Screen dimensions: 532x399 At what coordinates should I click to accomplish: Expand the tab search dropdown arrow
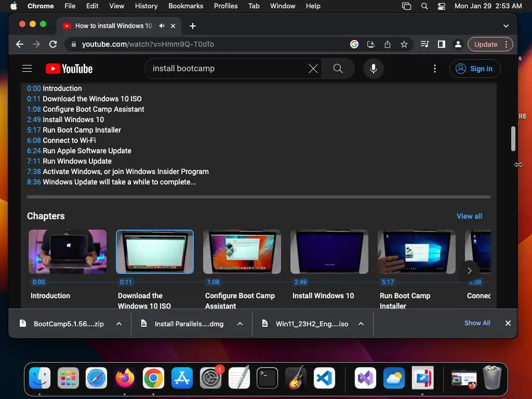[x=506, y=26]
